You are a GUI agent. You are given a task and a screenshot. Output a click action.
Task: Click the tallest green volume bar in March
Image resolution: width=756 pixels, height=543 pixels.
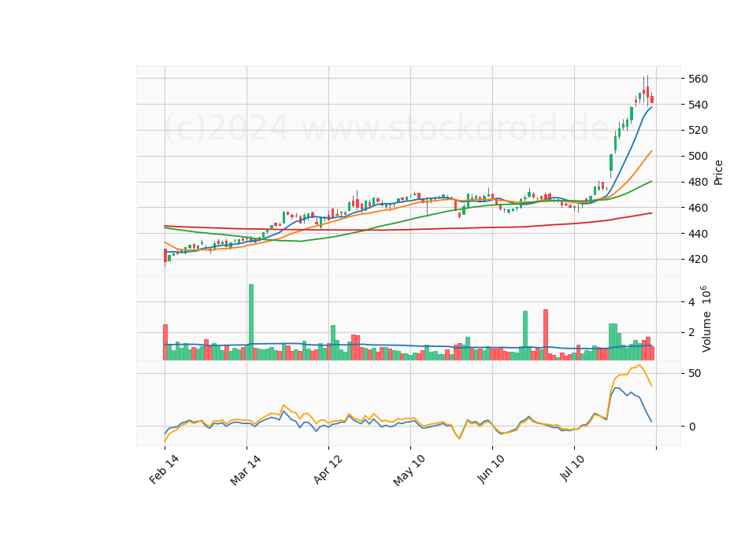click(251, 323)
